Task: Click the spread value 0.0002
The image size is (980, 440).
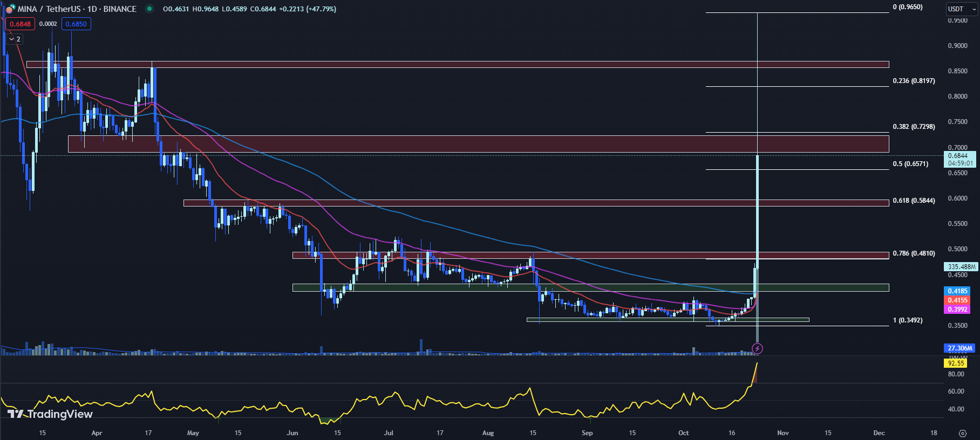Action: [48, 24]
